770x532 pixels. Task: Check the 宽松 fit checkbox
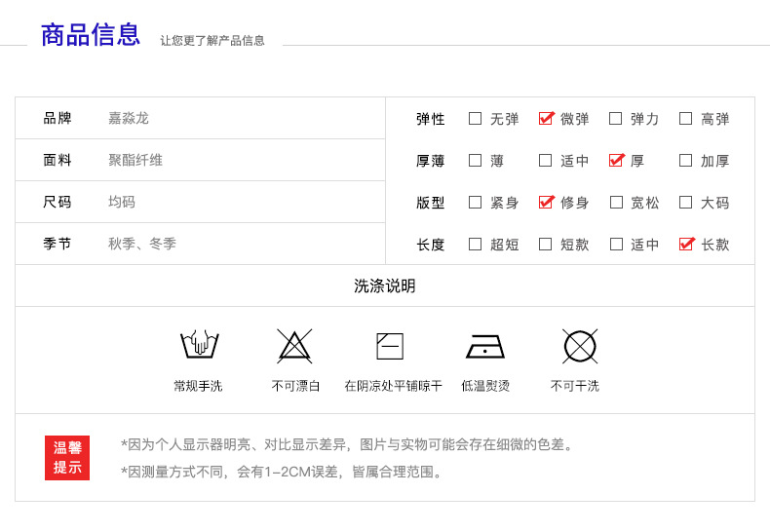(x=616, y=203)
